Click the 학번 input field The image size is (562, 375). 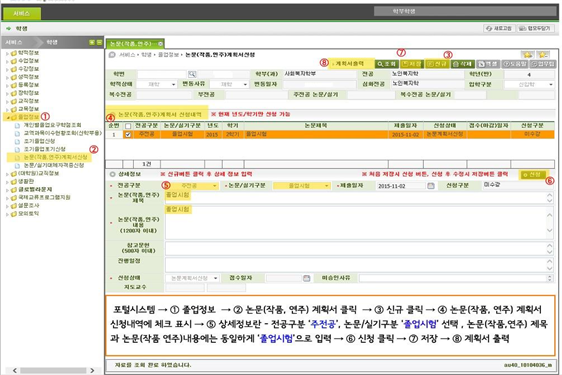point(162,74)
